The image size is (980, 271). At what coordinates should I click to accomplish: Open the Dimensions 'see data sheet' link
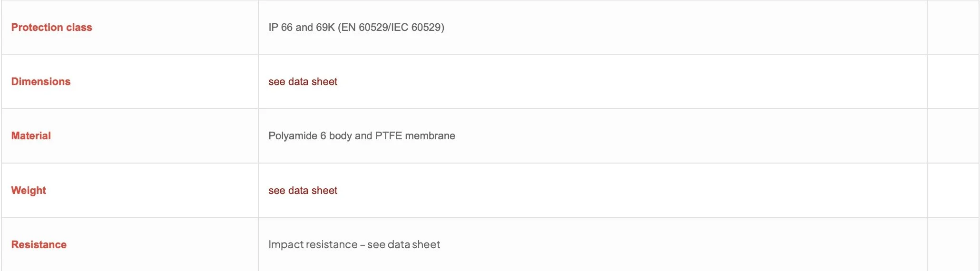303,82
